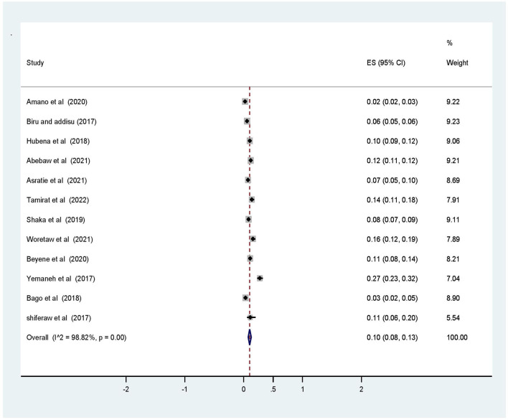Screen dimensions: 508x420
Task: Click x-axis tick label '-2'
Action: [126, 389]
